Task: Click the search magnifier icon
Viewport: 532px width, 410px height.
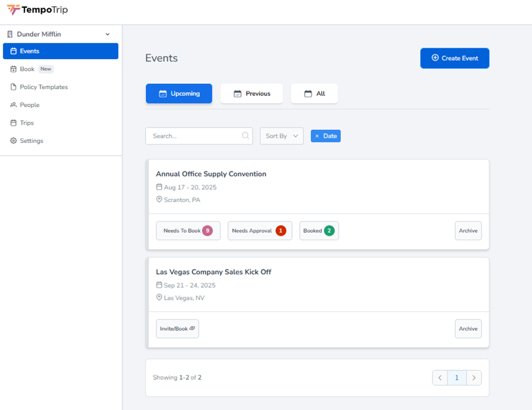Action: coord(245,136)
